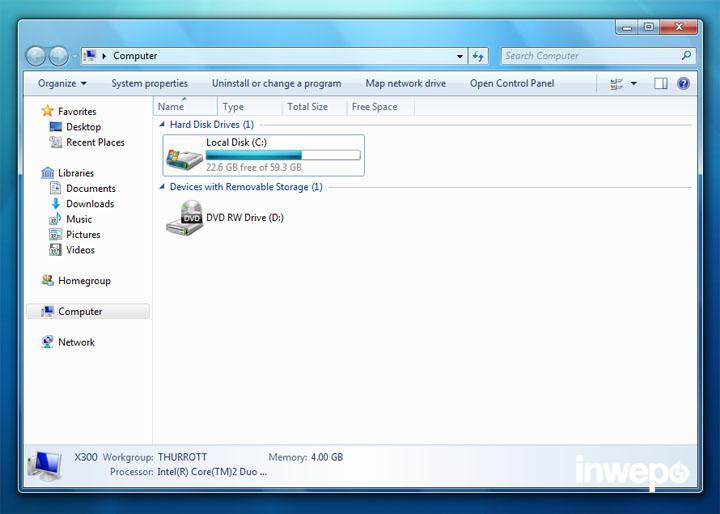Open Desktop from the Favorites list
The image size is (720, 514).
click(84, 127)
